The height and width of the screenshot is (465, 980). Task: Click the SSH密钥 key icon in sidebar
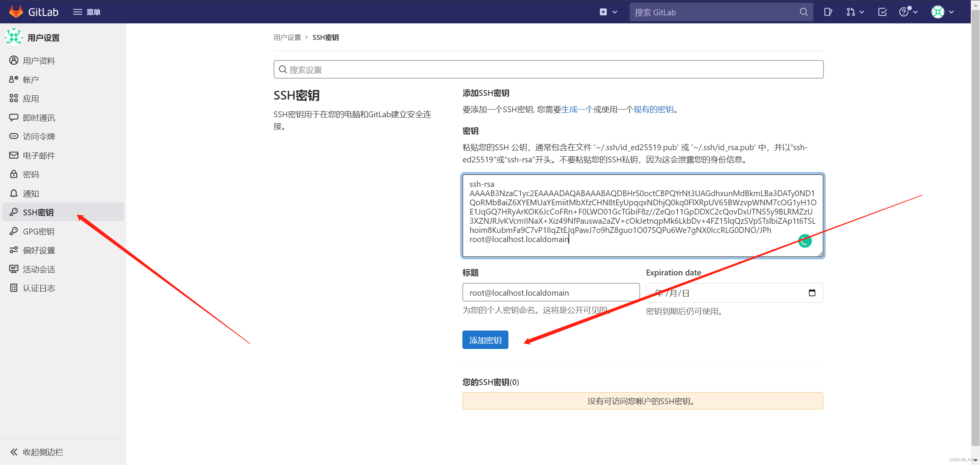coord(14,212)
